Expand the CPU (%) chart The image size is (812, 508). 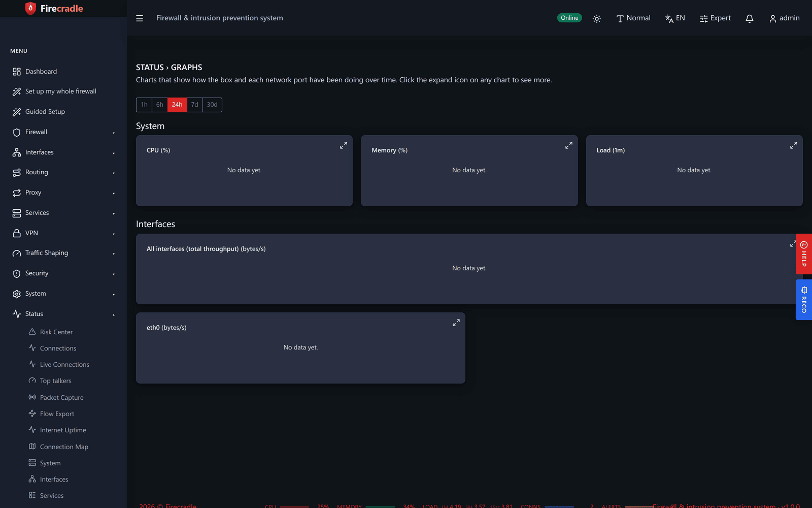344,145
